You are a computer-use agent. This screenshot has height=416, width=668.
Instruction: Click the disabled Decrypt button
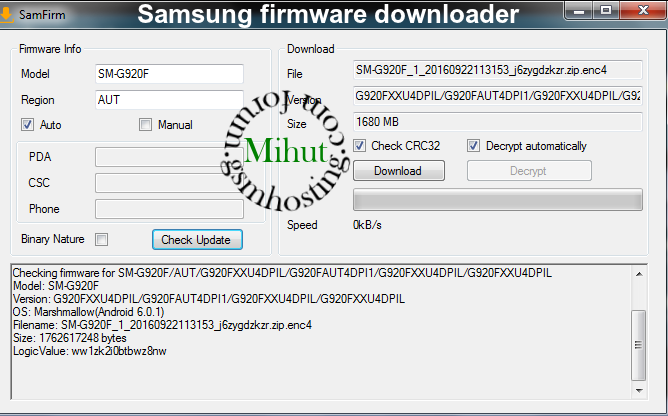529,171
